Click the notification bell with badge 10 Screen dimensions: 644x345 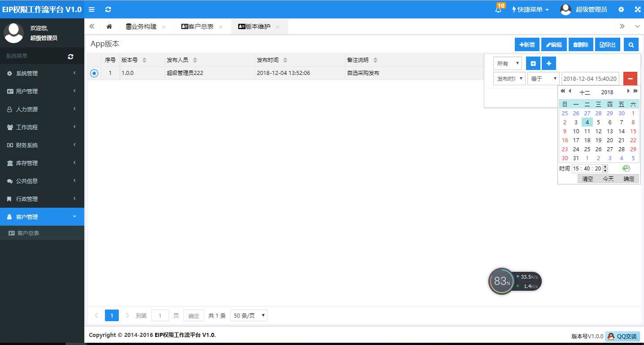[498, 9]
